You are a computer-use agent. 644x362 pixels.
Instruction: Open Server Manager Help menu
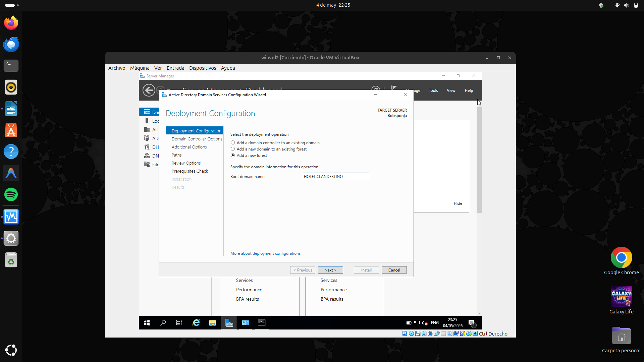click(469, 90)
